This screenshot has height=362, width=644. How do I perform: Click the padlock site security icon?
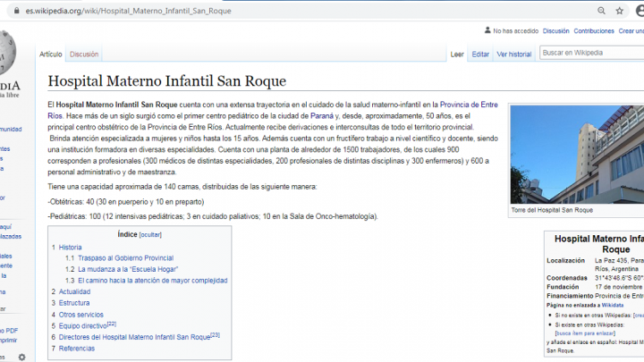point(16,11)
